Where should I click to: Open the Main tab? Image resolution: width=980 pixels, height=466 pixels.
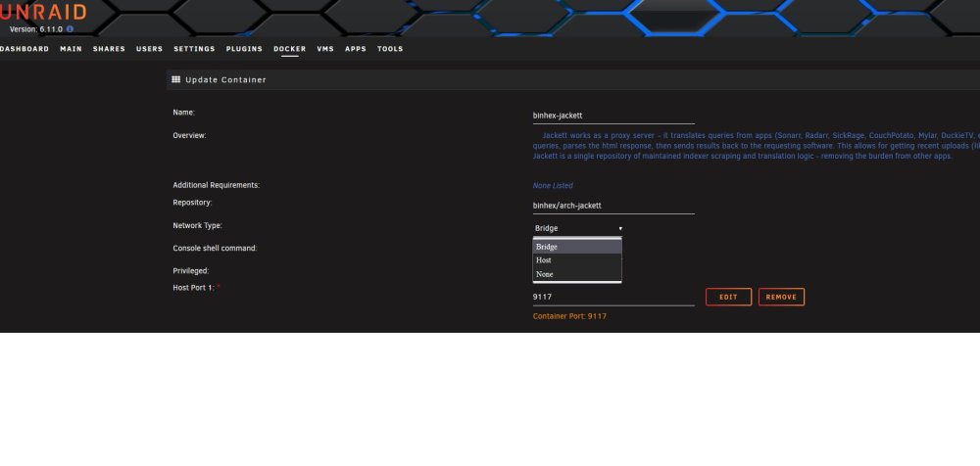[x=72, y=49]
